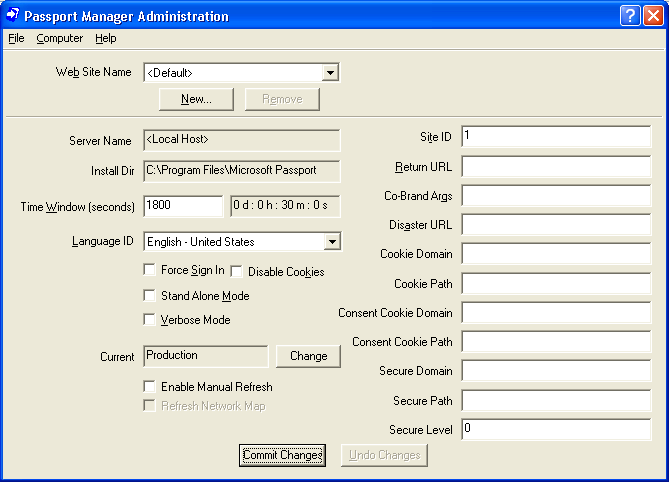Click the '0 d : 0 h : 30 m : 0 s' display
Screen dimensions: 669x482
point(285,206)
